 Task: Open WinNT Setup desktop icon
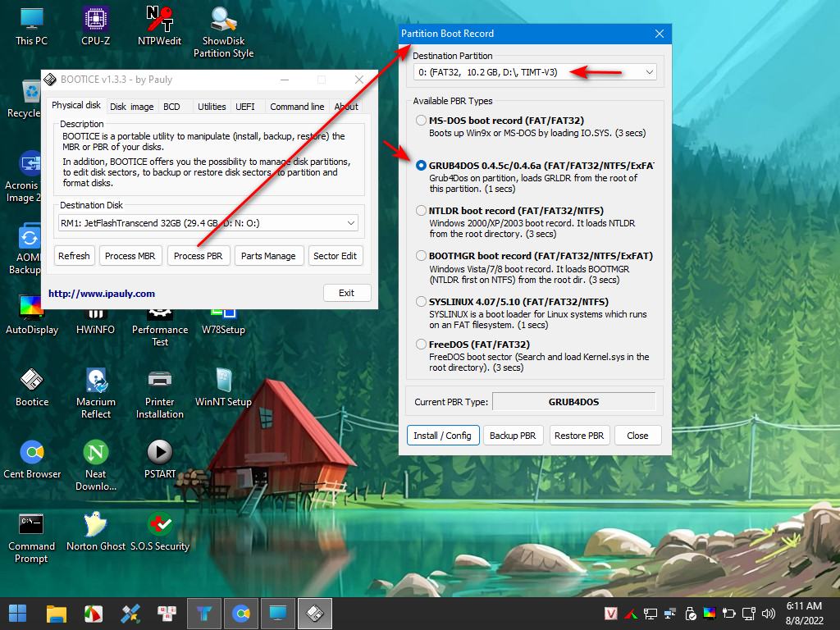pyautogui.click(x=223, y=387)
